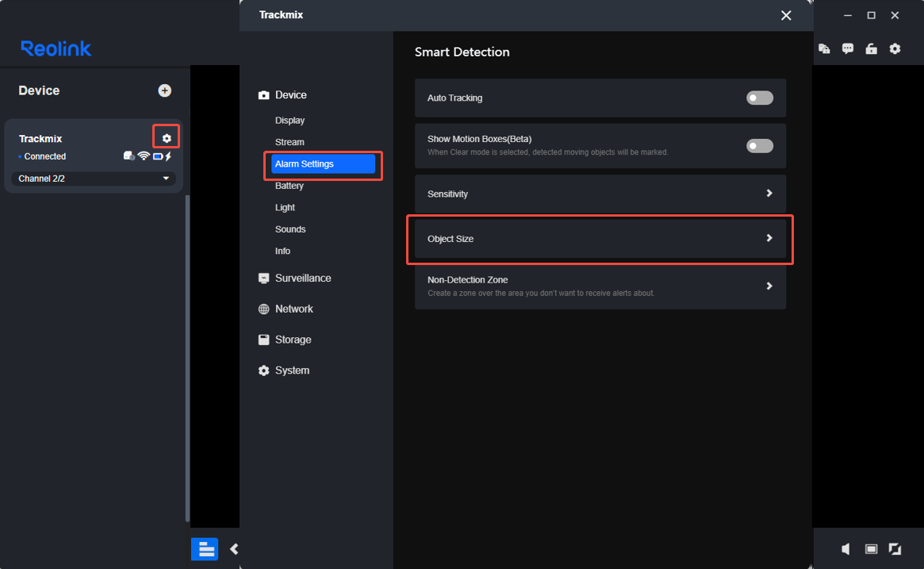The height and width of the screenshot is (569, 924).
Task: Click the blue list view button
Action: 205,549
